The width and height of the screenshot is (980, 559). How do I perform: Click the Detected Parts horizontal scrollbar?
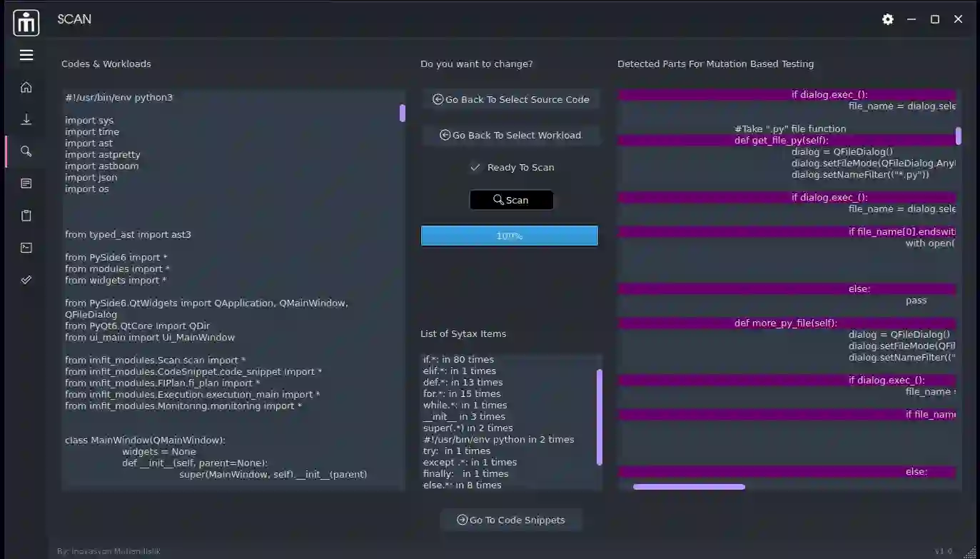click(x=689, y=487)
